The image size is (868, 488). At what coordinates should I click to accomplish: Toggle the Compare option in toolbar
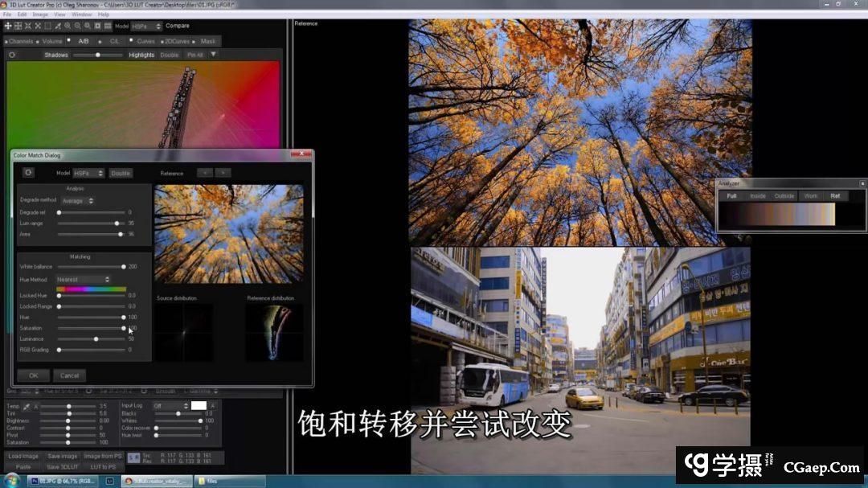click(178, 26)
